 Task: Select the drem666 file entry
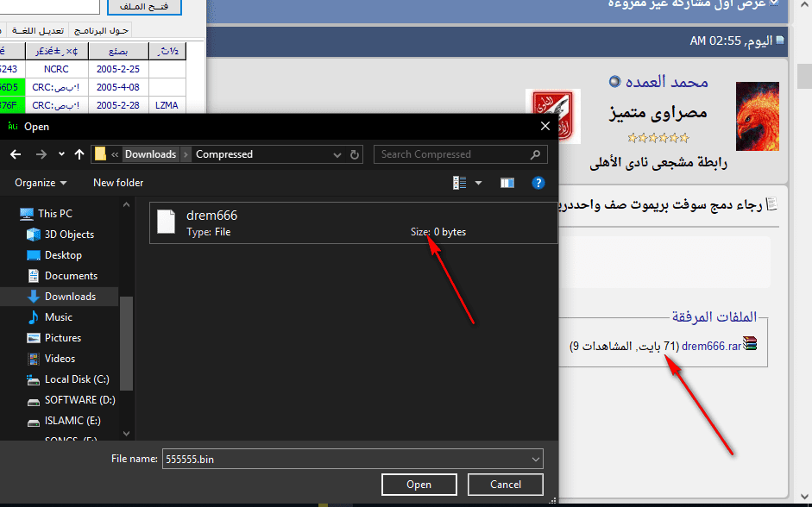click(353, 223)
